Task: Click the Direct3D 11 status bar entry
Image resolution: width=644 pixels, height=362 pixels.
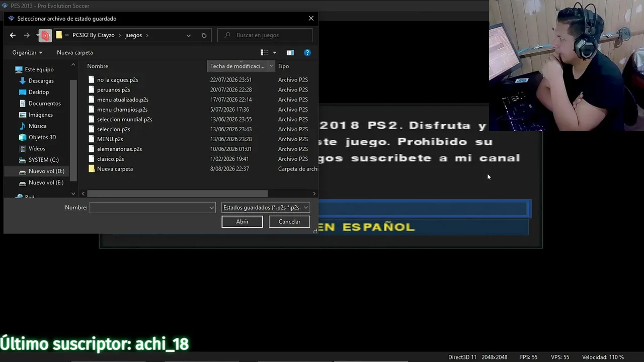Action: coord(462,357)
